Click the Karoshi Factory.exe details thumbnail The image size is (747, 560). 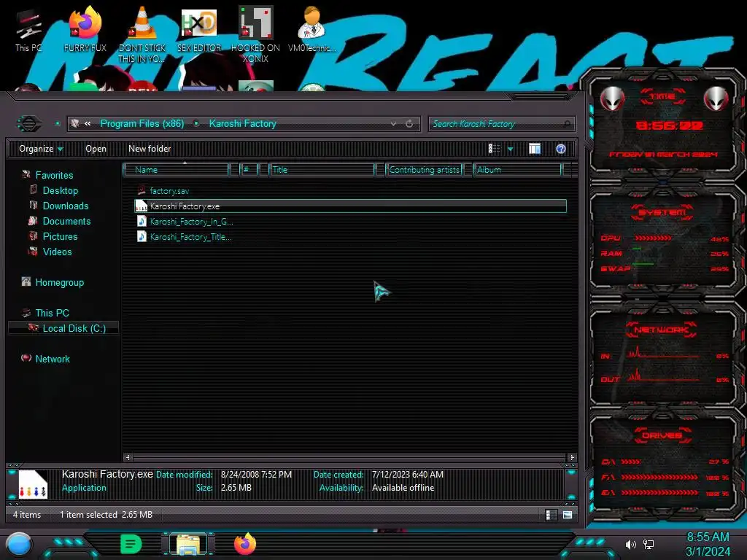pos(33,484)
